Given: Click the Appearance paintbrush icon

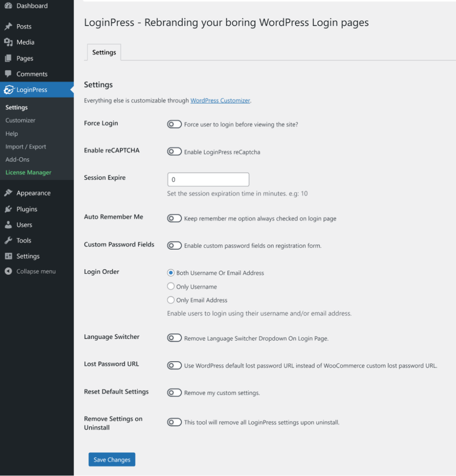Looking at the screenshot, I should [x=8, y=193].
